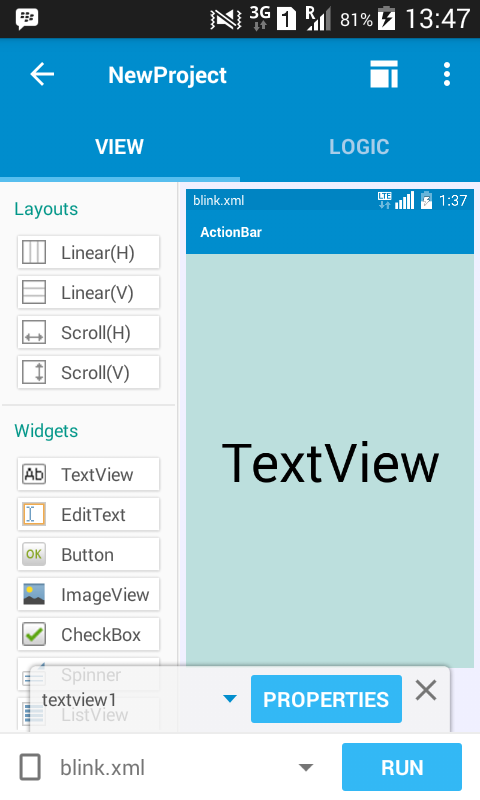Tap the muted vibrate icon in the status bar
This screenshot has height=800, width=480.
(x=225, y=19)
